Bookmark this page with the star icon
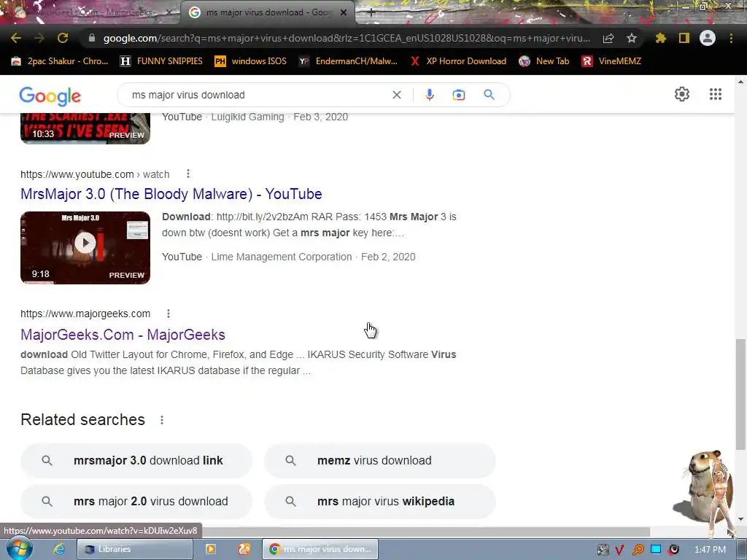747x560 pixels. coord(631,38)
